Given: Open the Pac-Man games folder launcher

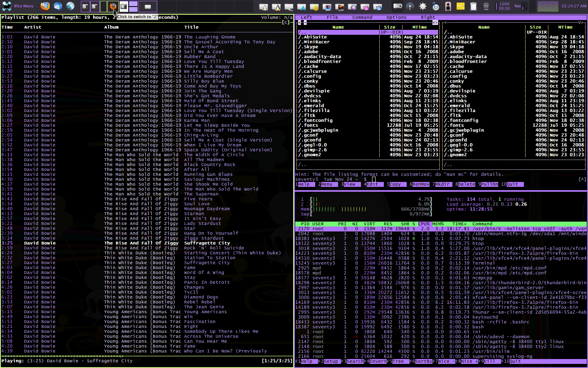Looking at the screenshot, I should (x=314, y=7).
